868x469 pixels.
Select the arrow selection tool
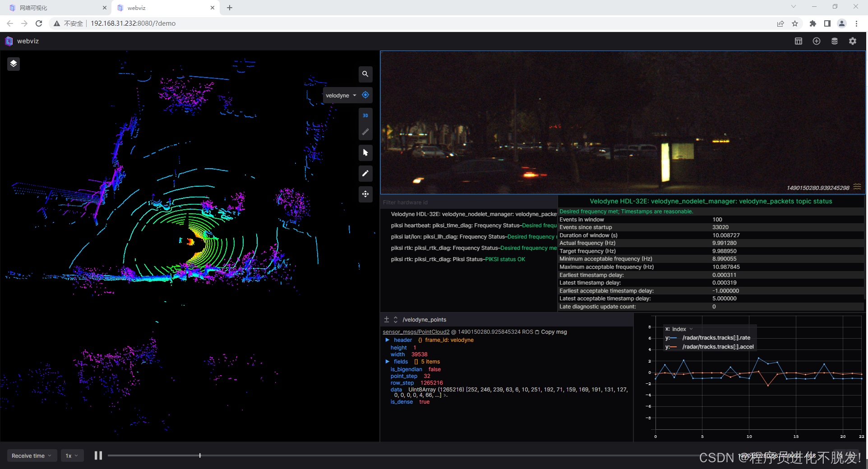tap(365, 152)
